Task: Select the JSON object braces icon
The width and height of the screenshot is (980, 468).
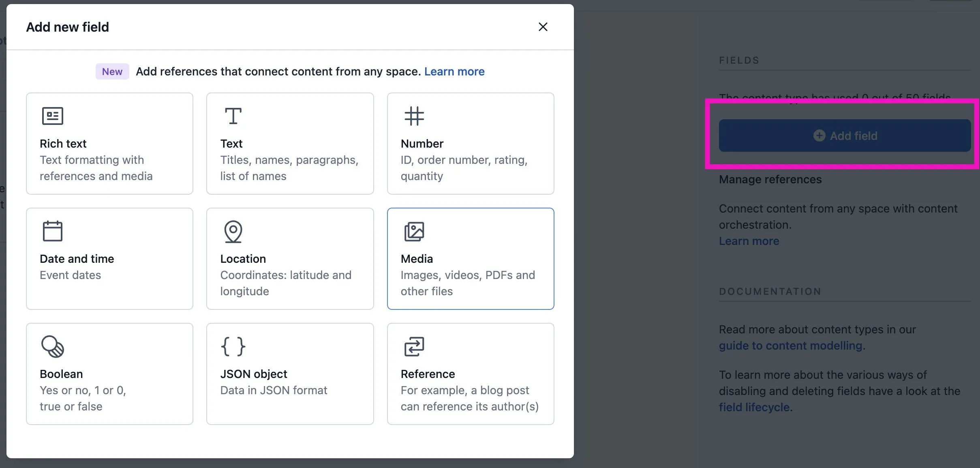Action: pos(233,346)
